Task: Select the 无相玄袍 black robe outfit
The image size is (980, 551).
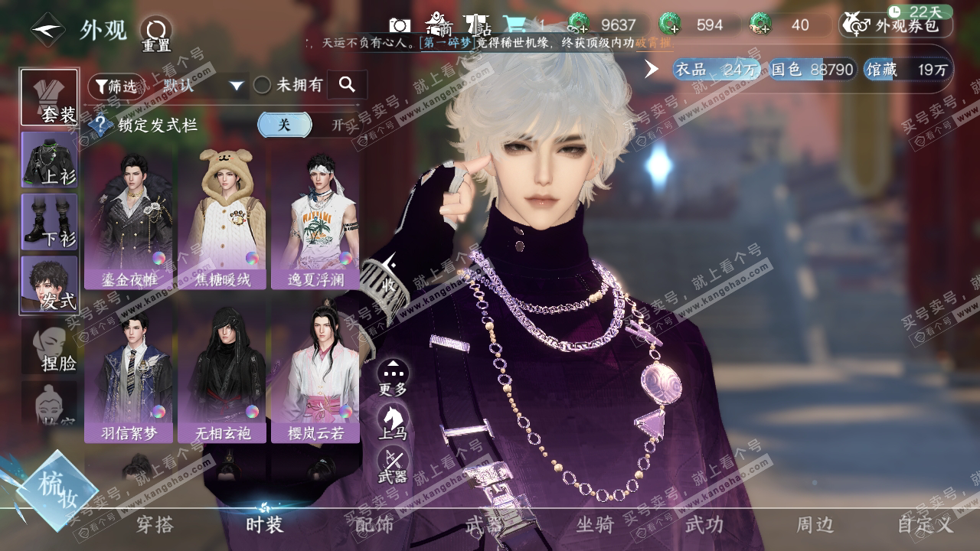Action: point(222,373)
